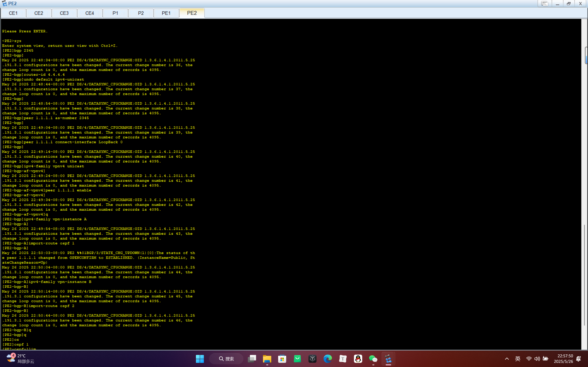Open the volume control from the tray

537,359
